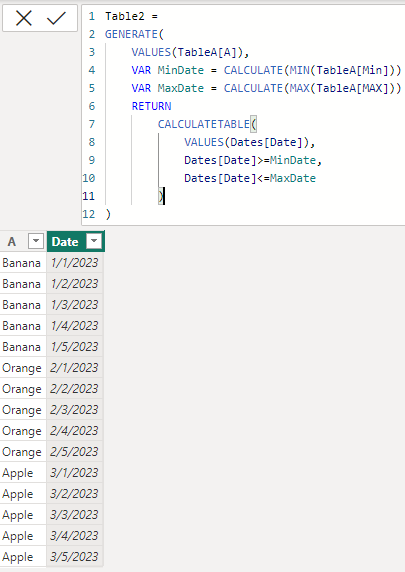Select the Banana cell beside 1/5/2023
This screenshot has width=405, height=572.
23,347
